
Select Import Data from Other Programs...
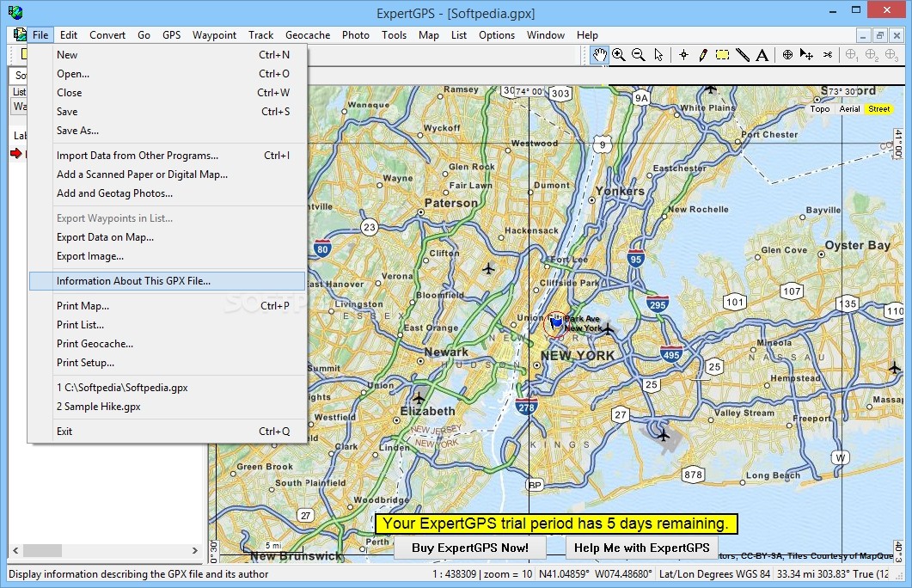point(168,156)
